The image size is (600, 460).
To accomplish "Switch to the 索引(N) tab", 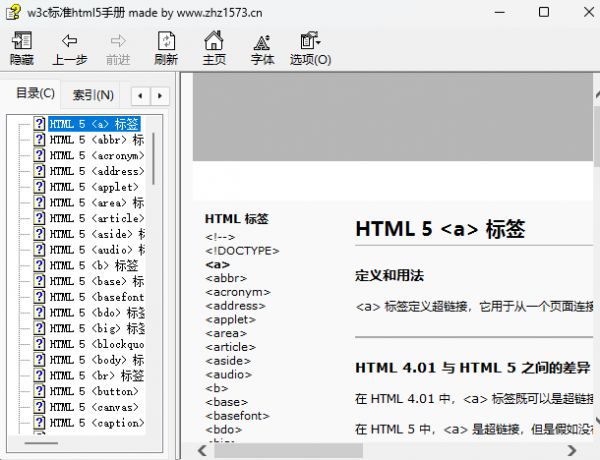I will pos(93,95).
